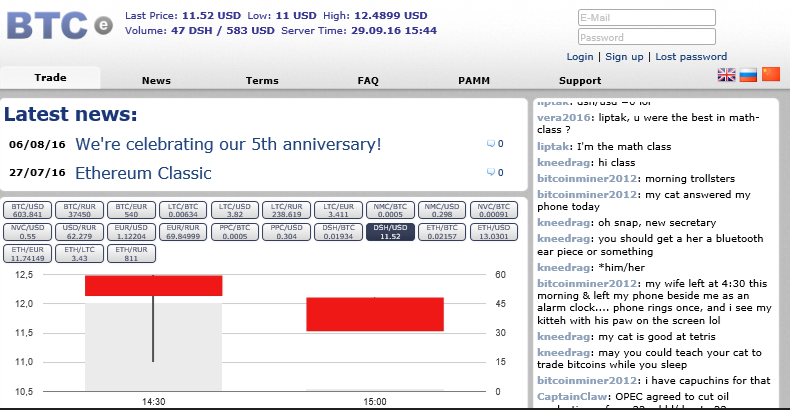Select the BTC/RUR pair button
Image resolution: width=790 pixels, height=410 pixels.
pyautogui.click(x=79, y=211)
